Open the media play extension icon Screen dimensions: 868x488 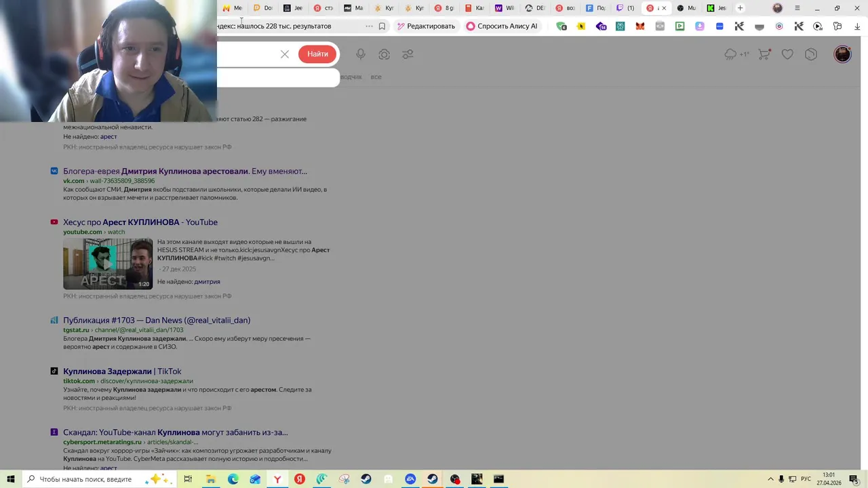818,26
